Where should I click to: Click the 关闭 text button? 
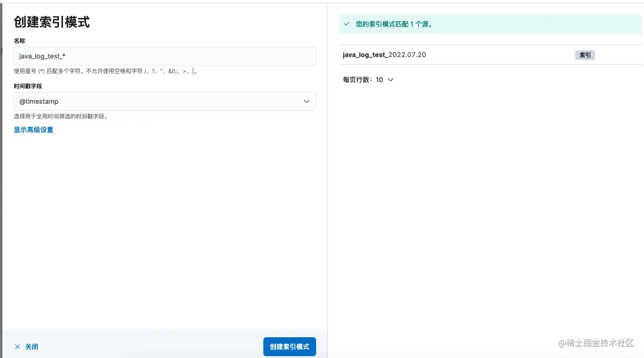point(32,347)
